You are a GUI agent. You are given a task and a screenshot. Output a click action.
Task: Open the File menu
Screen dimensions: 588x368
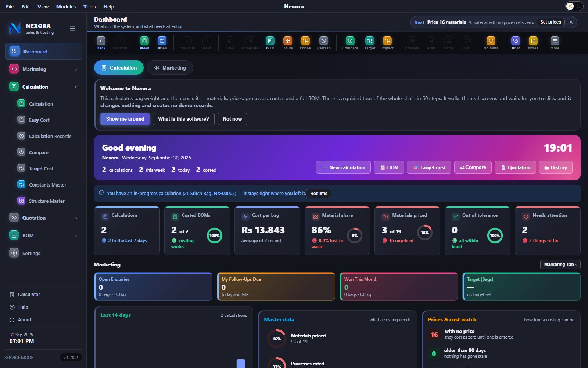[10, 7]
